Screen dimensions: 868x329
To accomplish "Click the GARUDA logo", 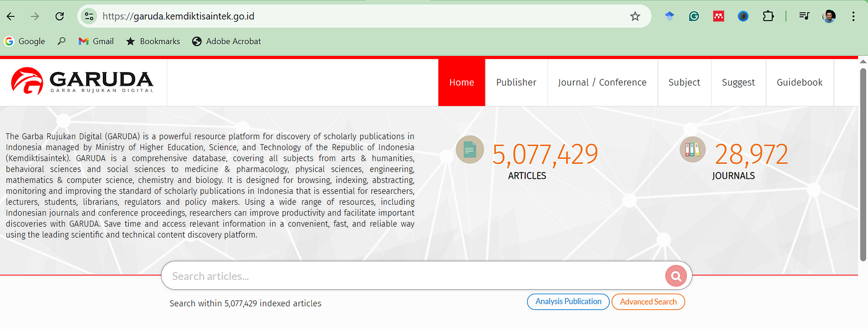I will tap(82, 81).
